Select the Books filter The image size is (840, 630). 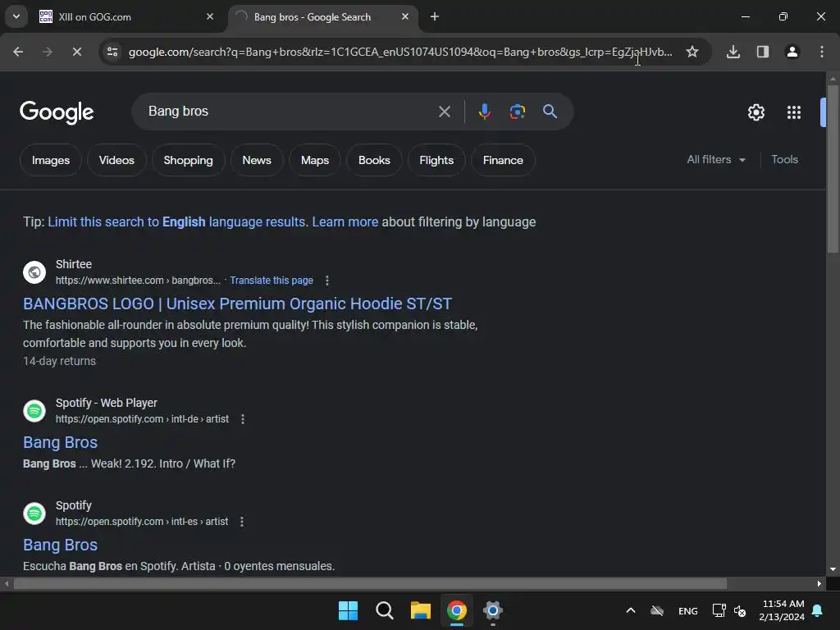[x=374, y=160]
